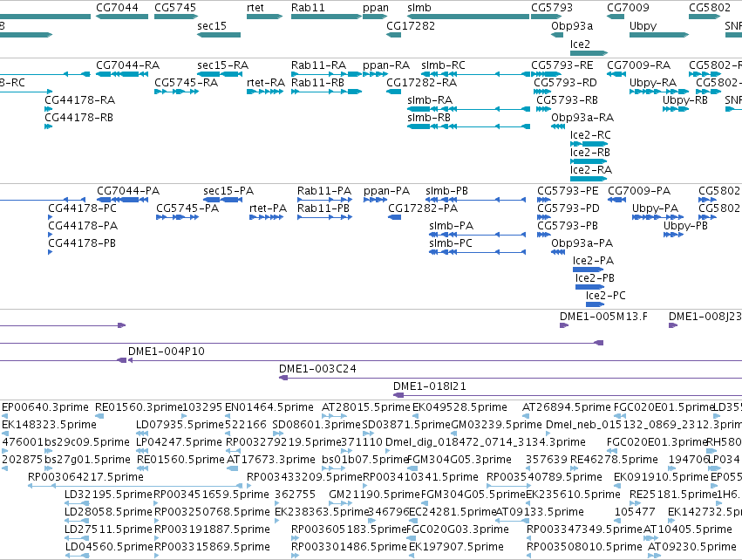Click transcript rtet-RA
Viewport: 742px width, 560px height.
click(265, 92)
